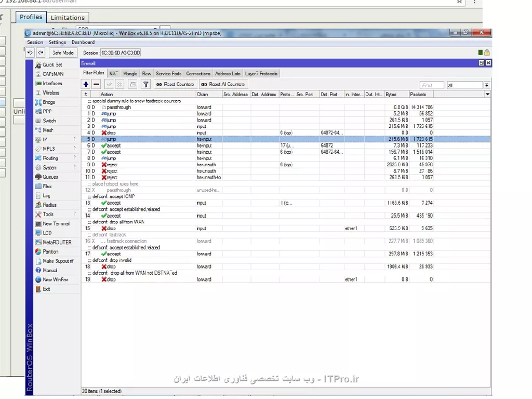The image size is (532, 399).
Task: Open New Terminal in sidebar
Action: point(56,223)
